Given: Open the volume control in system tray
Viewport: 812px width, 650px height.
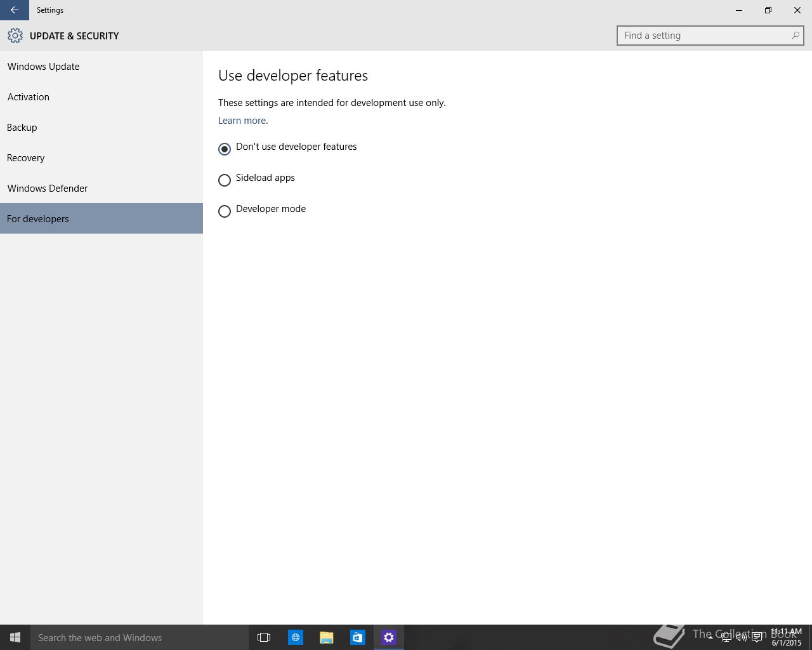Looking at the screenshot, I should tap(741, 637).
